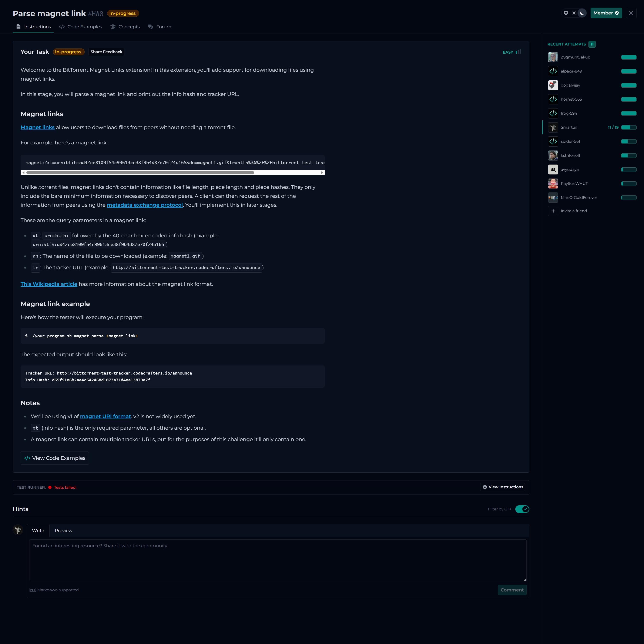Select dark theme moon icon
This screenshot has height=644, width=644.
coord(582,13)
